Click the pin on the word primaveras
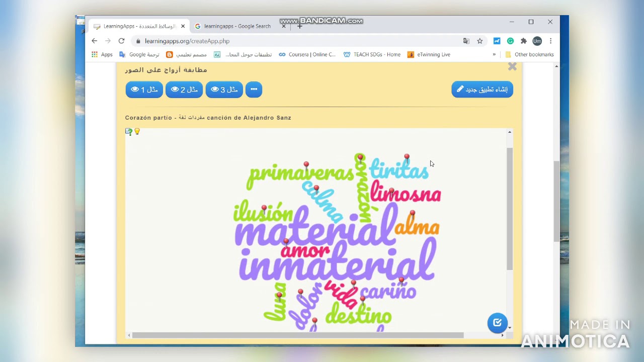The image size is (644, 362). point(306,165)
